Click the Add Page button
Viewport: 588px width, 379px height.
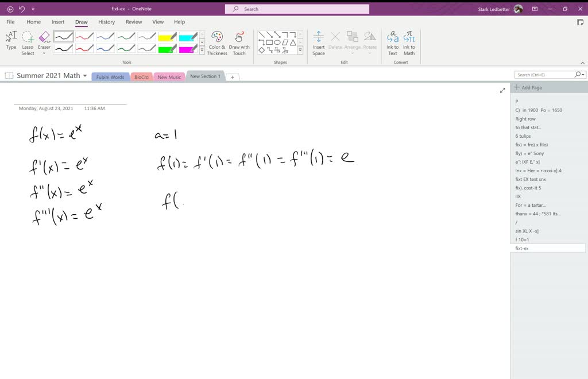[x=531, y=88]
